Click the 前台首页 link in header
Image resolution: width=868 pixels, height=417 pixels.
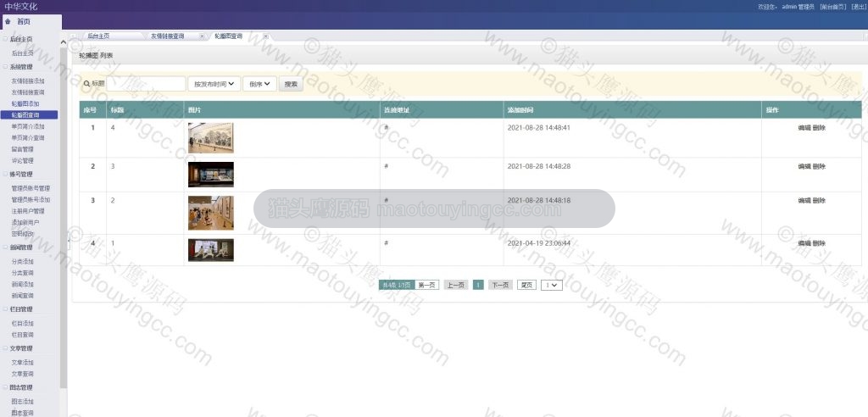pyautogui.click(x=832, y=7)
